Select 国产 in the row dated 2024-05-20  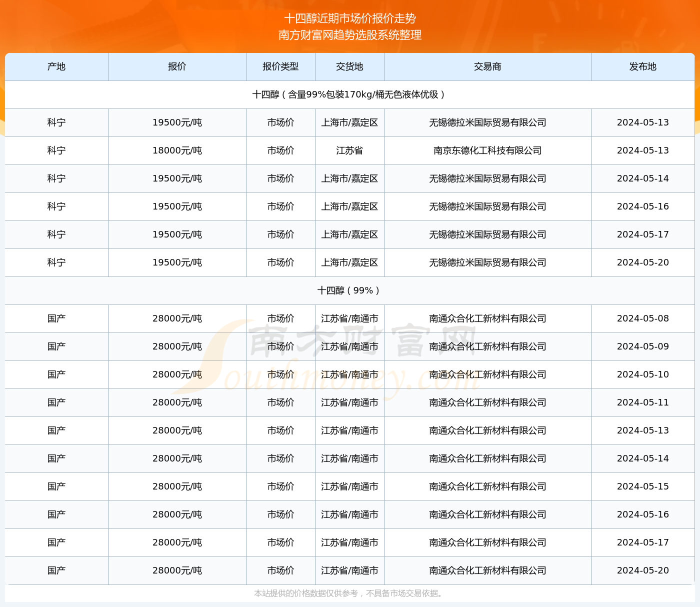(56, 570)
